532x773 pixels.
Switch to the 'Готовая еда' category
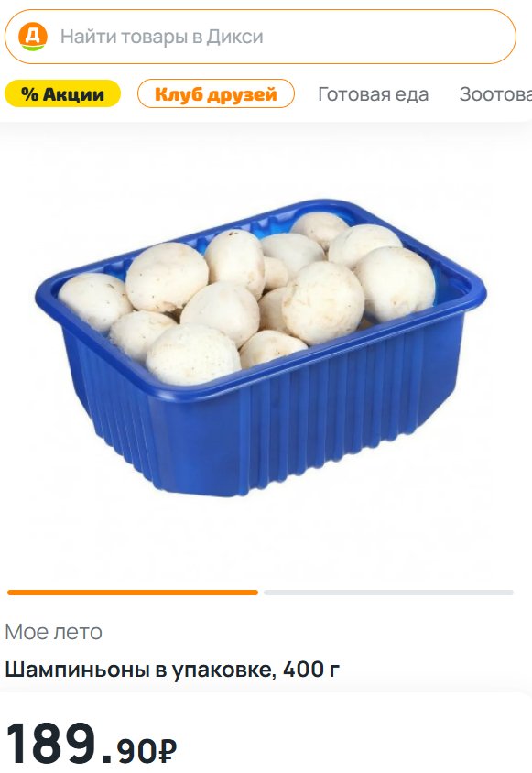[x=374, y=94]
